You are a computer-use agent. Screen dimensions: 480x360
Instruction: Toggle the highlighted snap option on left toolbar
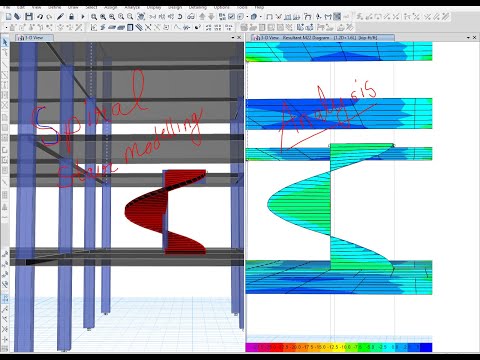click(5, 299)
